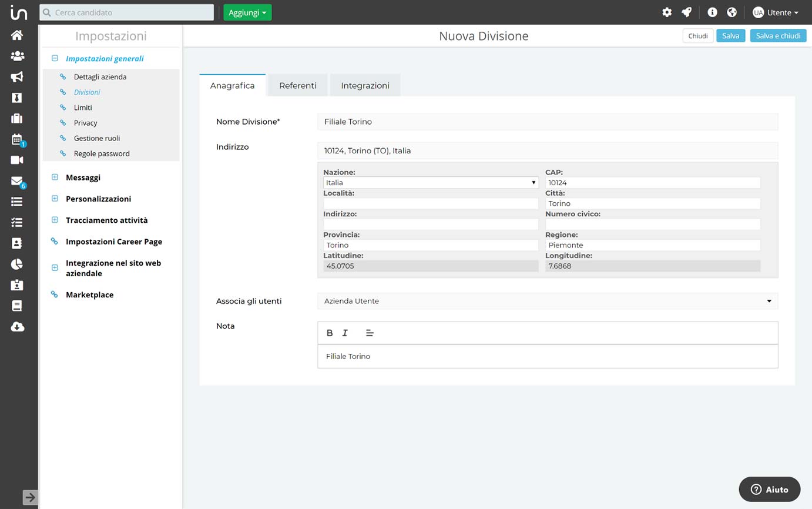Click the Chiudi button

click(x=698, y=36)
